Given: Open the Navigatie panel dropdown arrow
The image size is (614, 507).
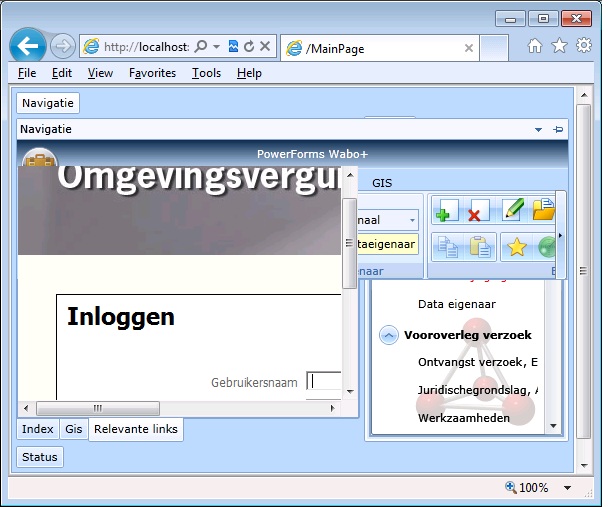Looking at the screenshot, I should pos(538,130).
